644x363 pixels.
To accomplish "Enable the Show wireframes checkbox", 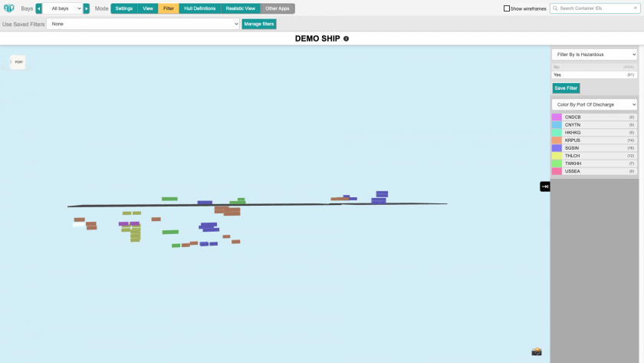I will (507, 8).
